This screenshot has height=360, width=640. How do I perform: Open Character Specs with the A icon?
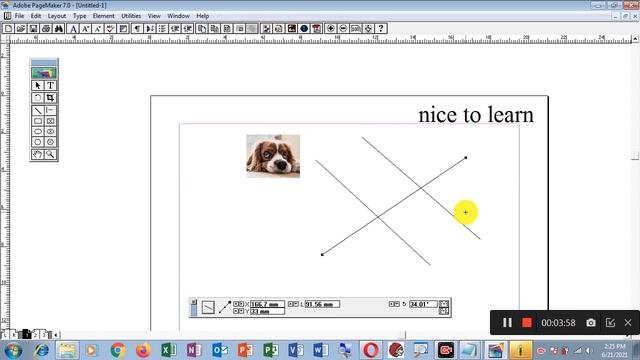pos(73,29)
